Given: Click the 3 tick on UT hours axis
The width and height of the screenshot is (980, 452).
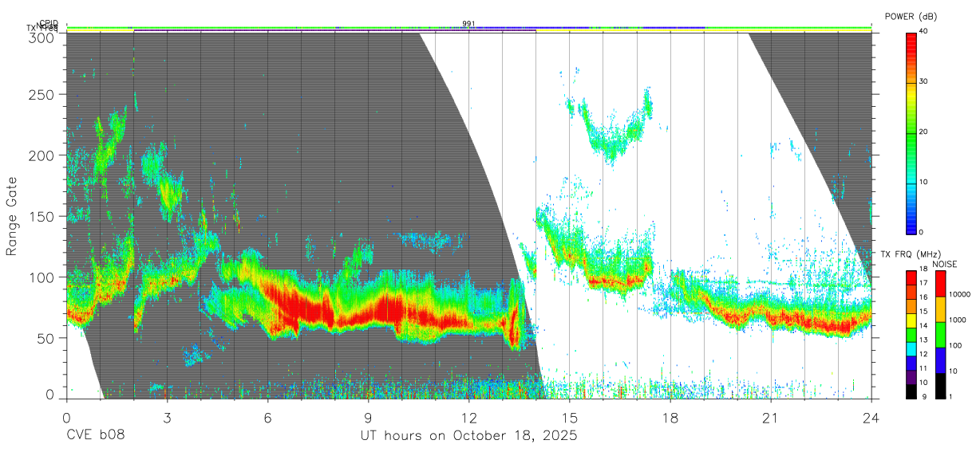Looking at the screenshot, I should point(167,417).
